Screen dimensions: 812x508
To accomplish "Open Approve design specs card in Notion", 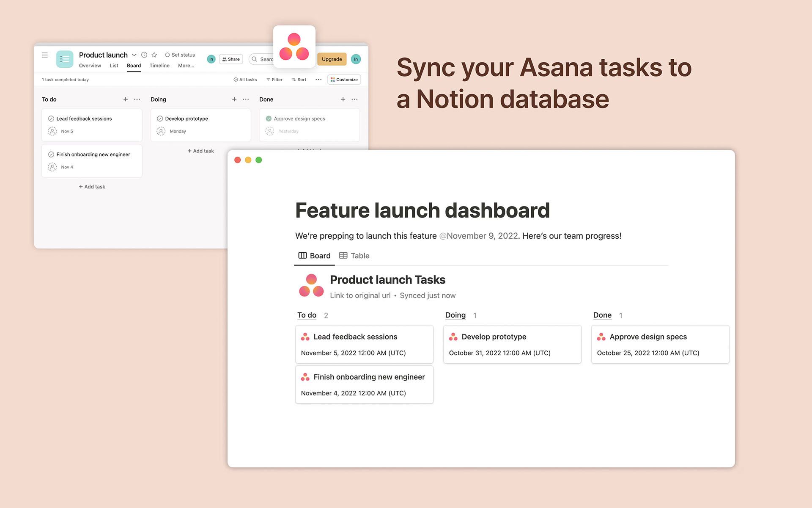I will (660, 344).
